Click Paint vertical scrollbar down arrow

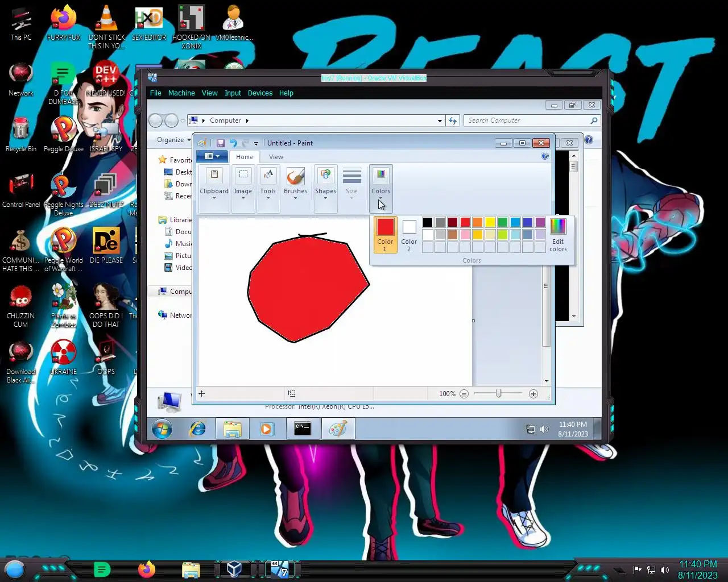coord(547,381)
